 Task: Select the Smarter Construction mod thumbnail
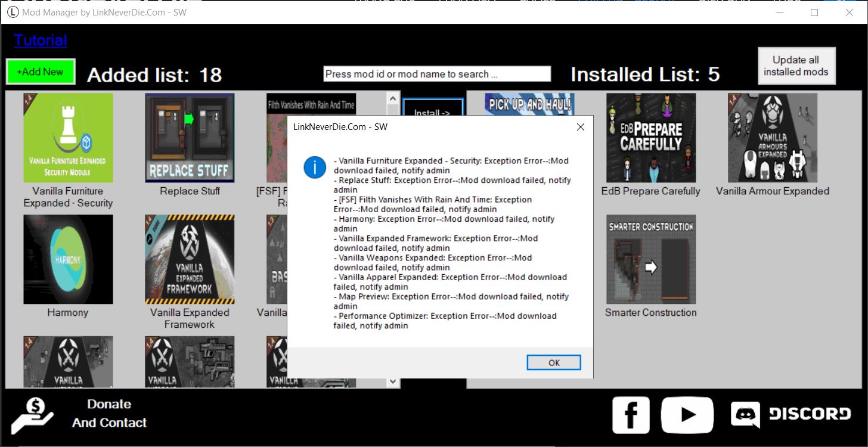pos(651,259)
